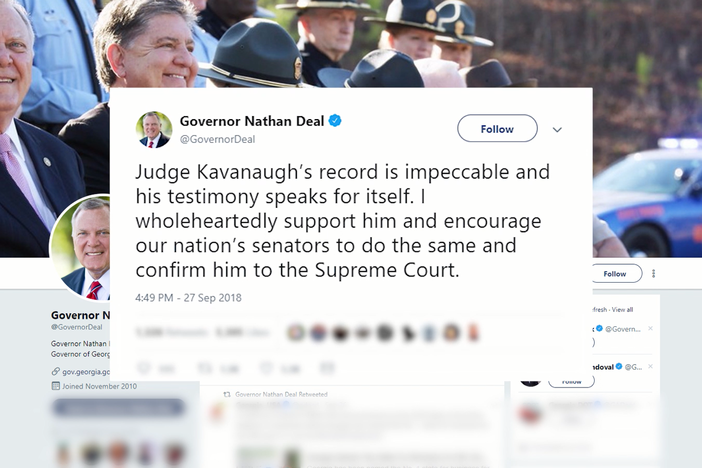702x468 pixels.
Task: Click the calendar icon beside Joined November 2010
Action: click(x=56, y=386)
